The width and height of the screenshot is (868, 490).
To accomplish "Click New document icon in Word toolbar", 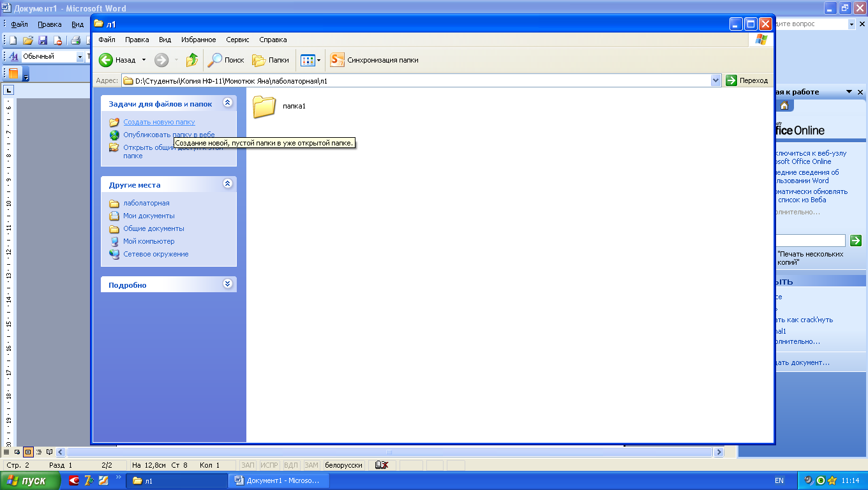I will [13, 40].
